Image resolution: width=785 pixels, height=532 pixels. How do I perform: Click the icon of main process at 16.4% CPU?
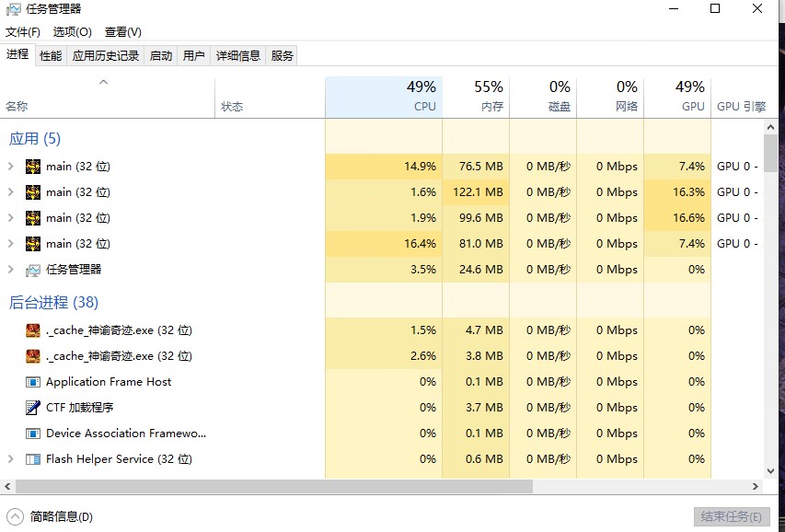[33, 244]
